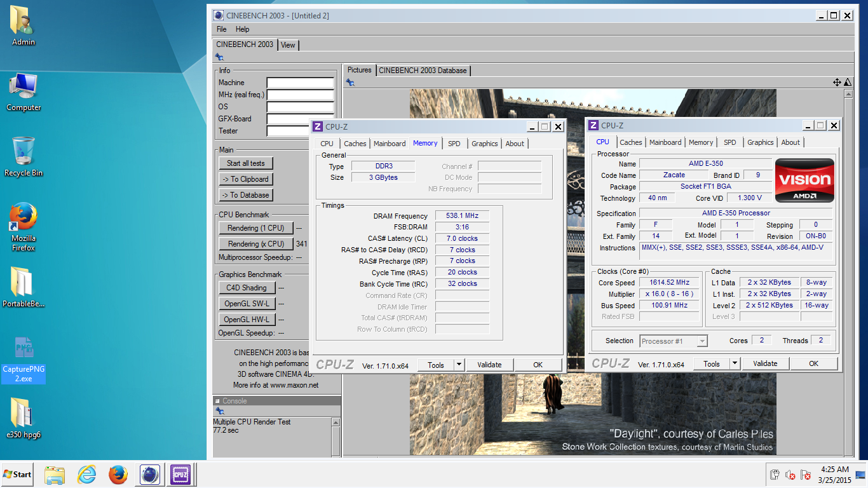Open the Graphics tab in processor CPU-Z window
868x488 pixels.
coord(760,142)
